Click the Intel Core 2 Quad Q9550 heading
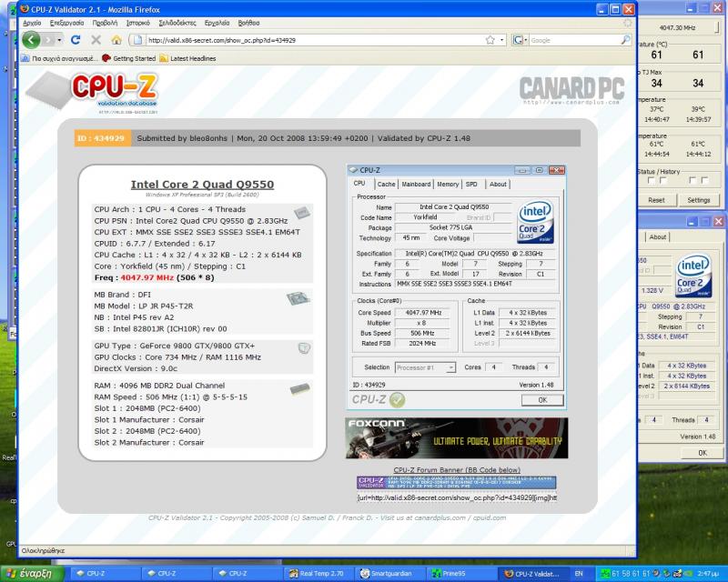This screenshot has width=728, height=582. click(202, 185)
